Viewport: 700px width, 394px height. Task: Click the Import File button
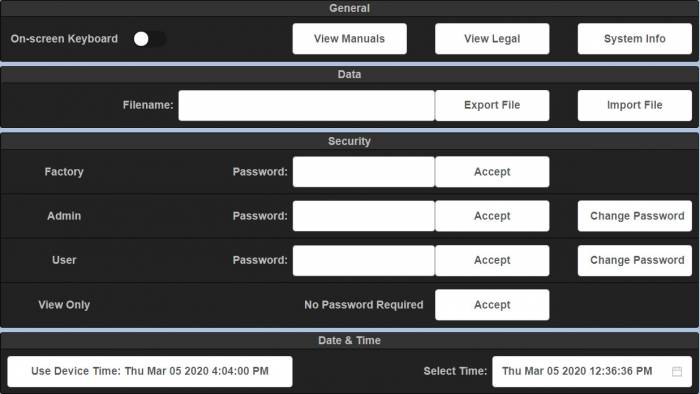634,105
